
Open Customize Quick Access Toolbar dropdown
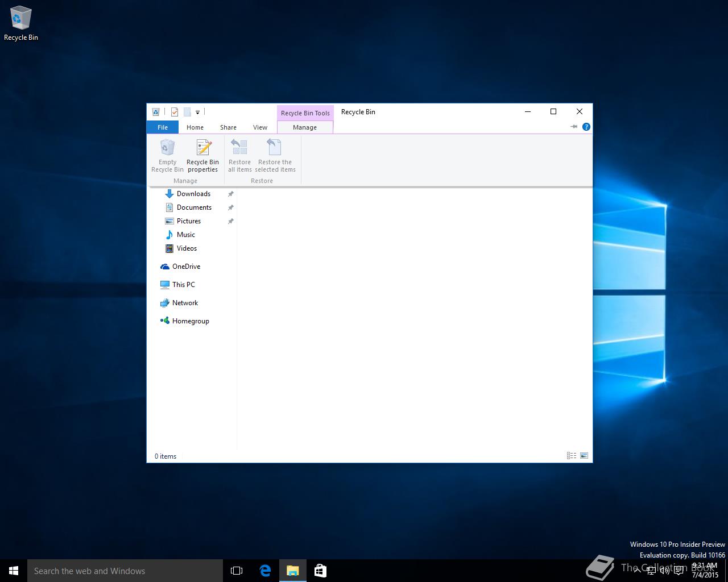197,113
